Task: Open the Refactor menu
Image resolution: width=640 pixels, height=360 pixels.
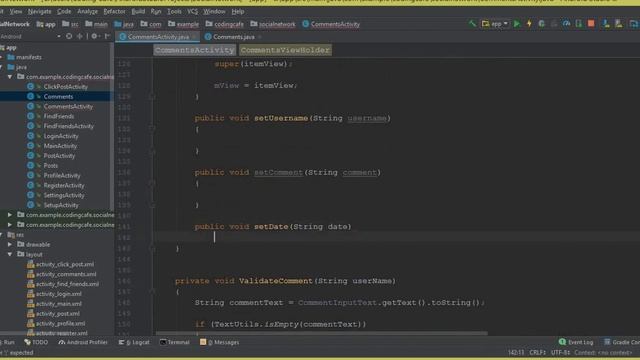Action: (x=114, y=11)
